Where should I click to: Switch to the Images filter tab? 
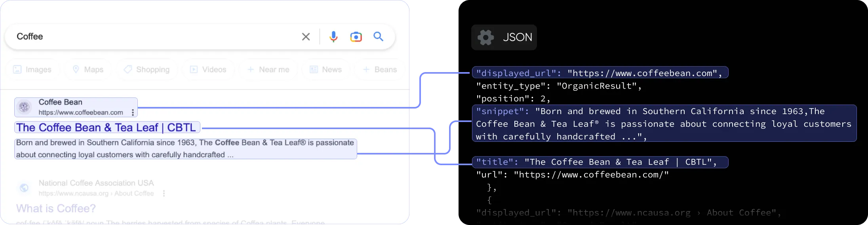click(32, 69)
